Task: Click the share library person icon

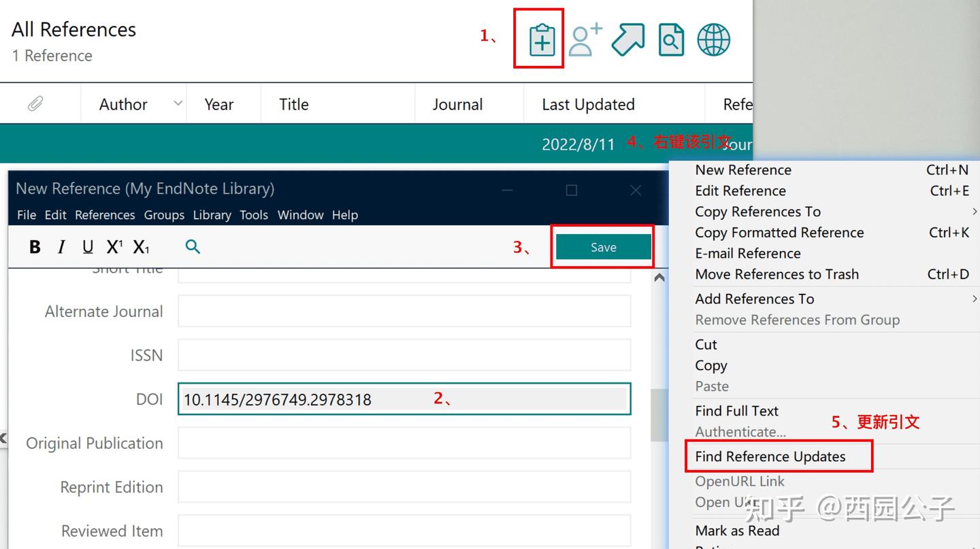Action: click(585, 39)
